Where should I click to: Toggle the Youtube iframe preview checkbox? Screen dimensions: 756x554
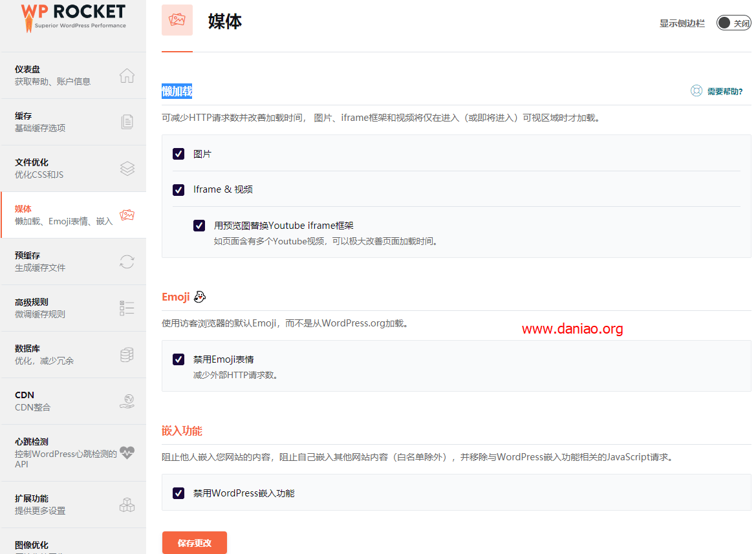click(x=199, y=226)
